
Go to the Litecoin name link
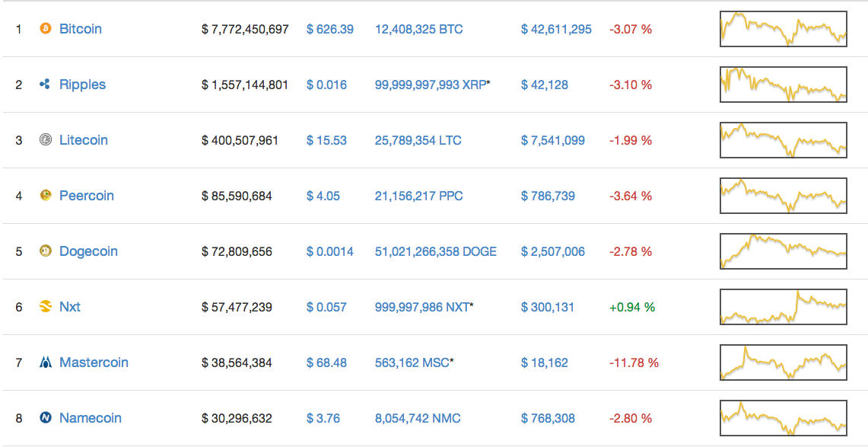pyautogui.click(x=84, y=140)
